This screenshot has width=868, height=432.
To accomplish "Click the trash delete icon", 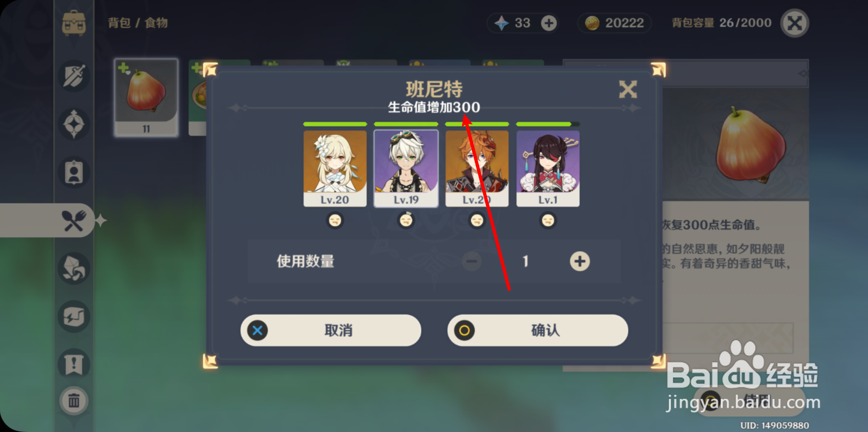I will point(74,400).
